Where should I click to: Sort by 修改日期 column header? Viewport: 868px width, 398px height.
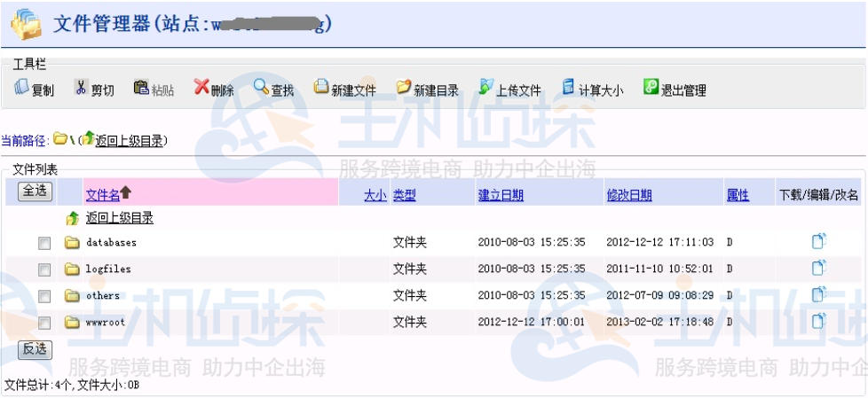[629, 195]
